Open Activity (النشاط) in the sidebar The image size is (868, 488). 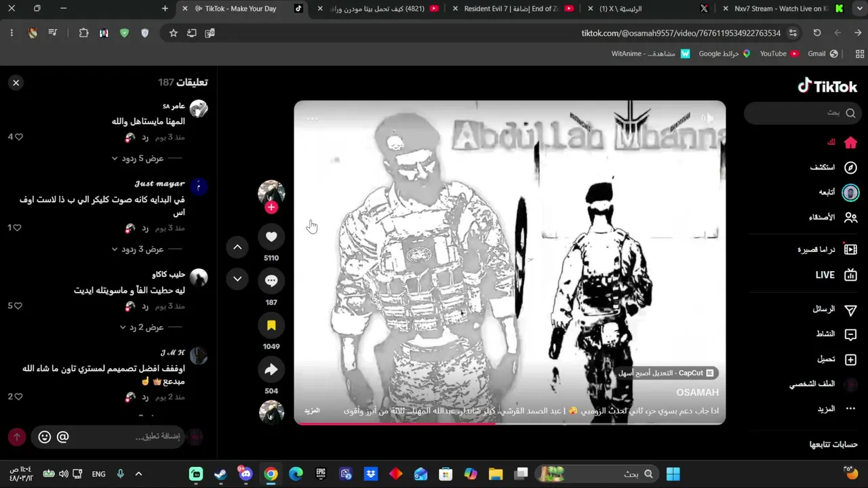pos(836,334)
